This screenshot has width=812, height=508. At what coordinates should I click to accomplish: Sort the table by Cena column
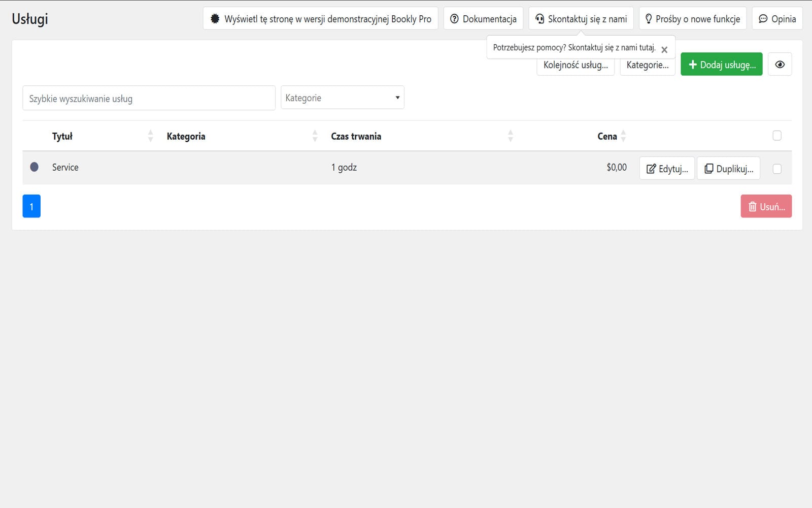[607, 136]
